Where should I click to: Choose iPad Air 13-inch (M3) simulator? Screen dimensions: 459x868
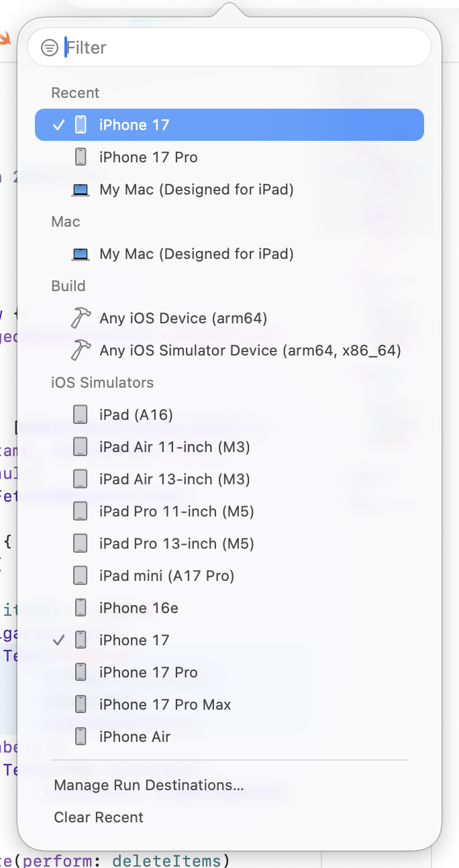(x=174, y=480)
